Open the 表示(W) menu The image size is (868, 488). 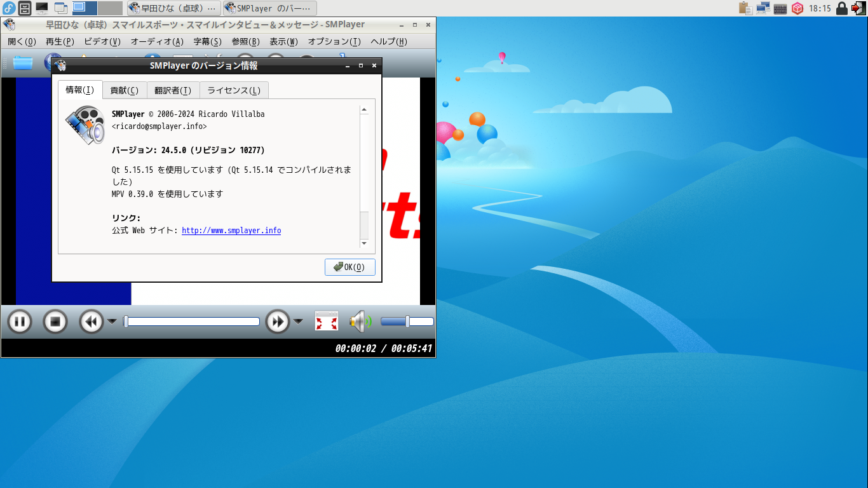(284, 42)
